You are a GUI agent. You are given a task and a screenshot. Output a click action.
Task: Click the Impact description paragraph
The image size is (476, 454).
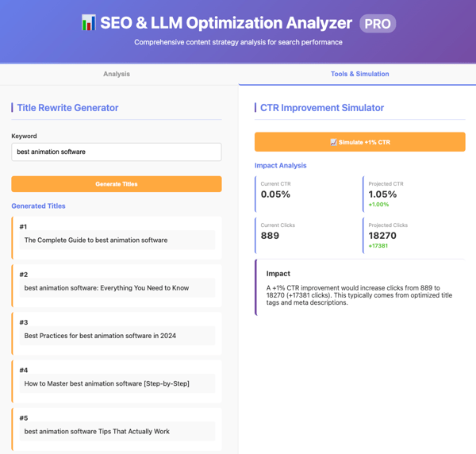click(x=359, y=295)
